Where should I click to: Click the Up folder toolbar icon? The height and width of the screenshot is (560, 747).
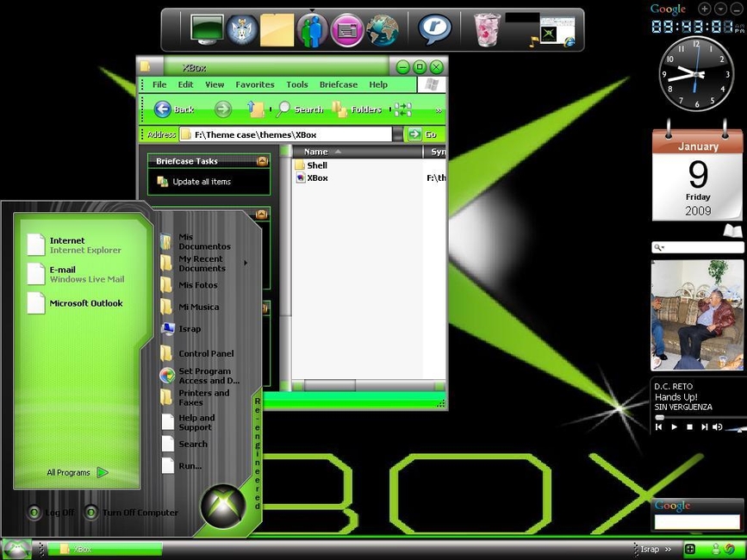(x=256, y=109)
